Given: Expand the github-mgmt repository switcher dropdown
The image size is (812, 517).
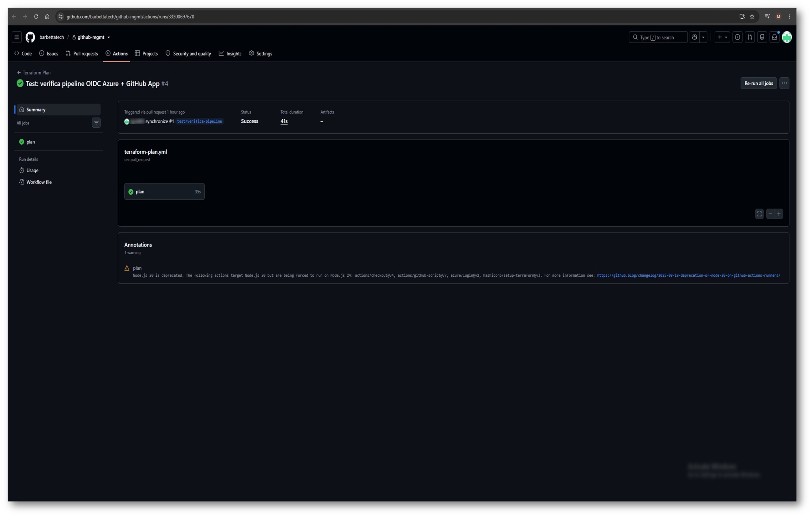Looking at the screenshot, I should (108, 37).
